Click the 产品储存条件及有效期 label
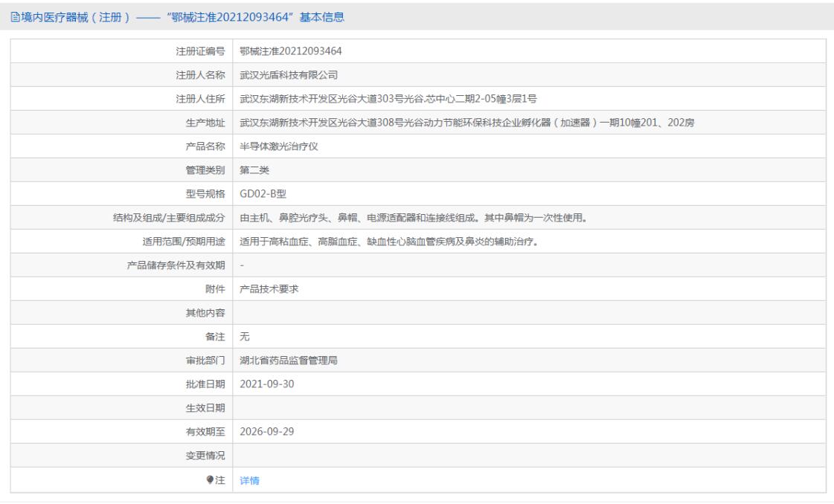 click(x=176, y=265)
